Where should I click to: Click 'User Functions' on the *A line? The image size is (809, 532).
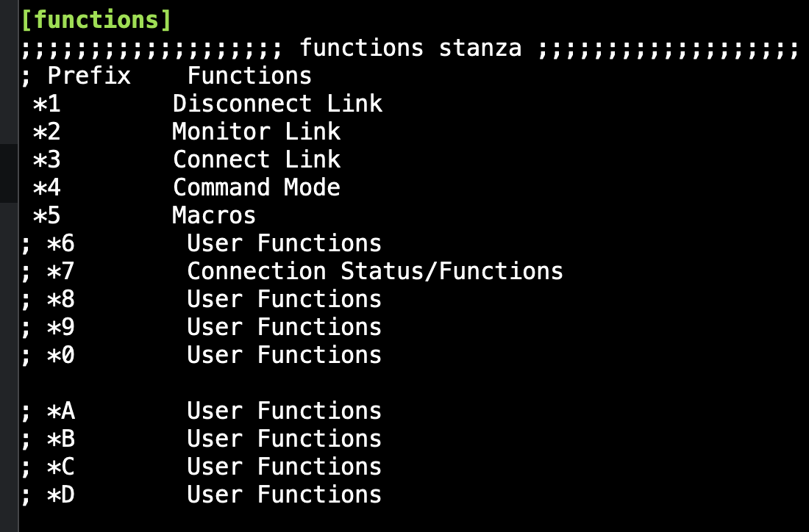[x=285, y=411]
